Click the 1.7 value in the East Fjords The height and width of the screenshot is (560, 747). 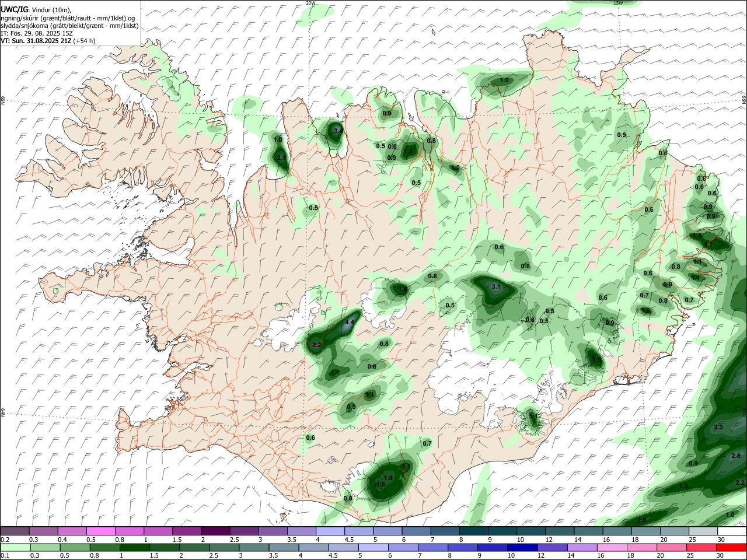pyautogui.click(x=709, y=244)
